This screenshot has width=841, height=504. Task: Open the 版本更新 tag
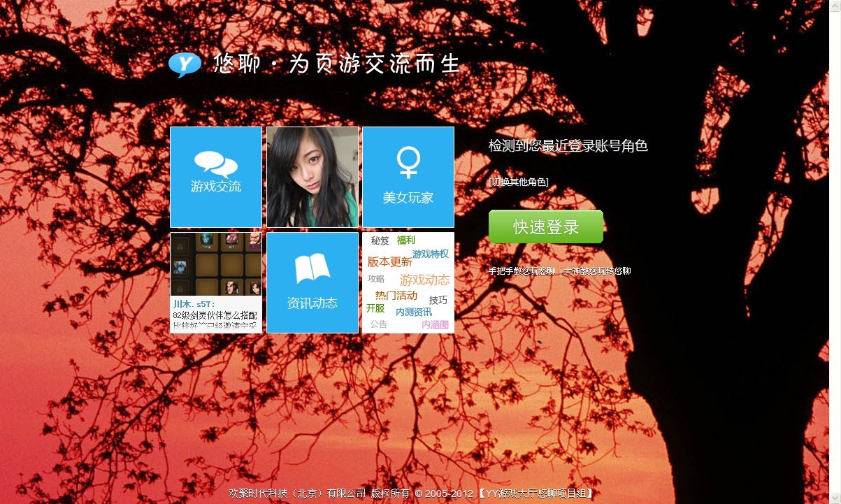click(x=390, y=261)
